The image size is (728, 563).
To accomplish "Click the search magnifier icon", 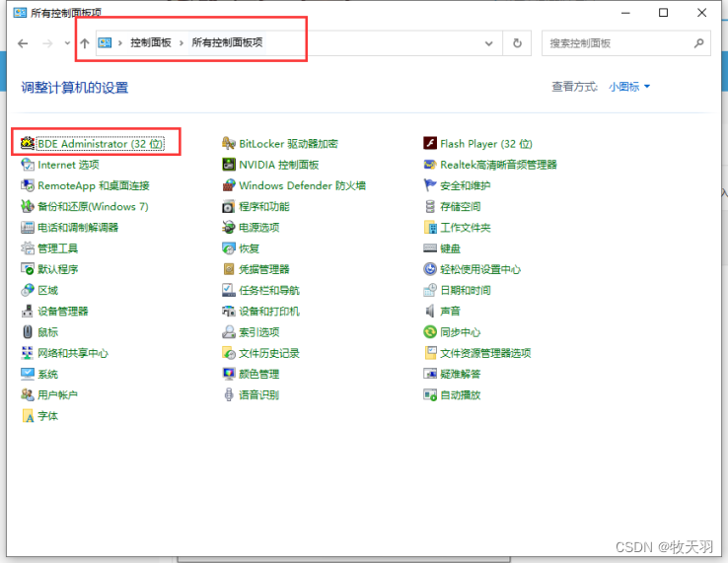I will [x=698, y=43].
